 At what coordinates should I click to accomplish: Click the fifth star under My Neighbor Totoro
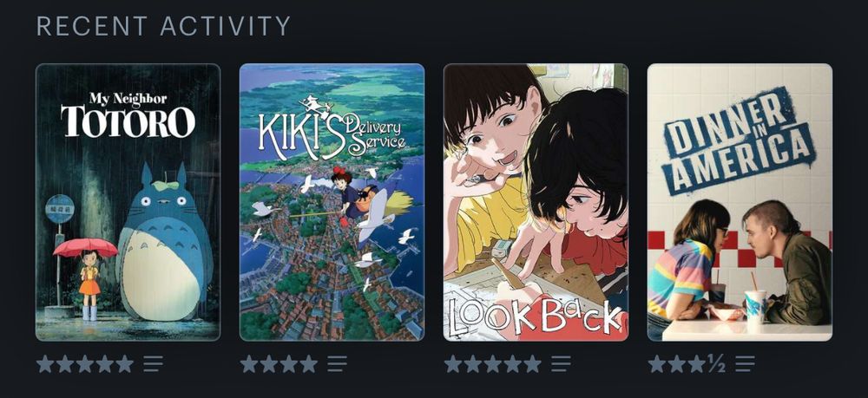pos(124,363)
